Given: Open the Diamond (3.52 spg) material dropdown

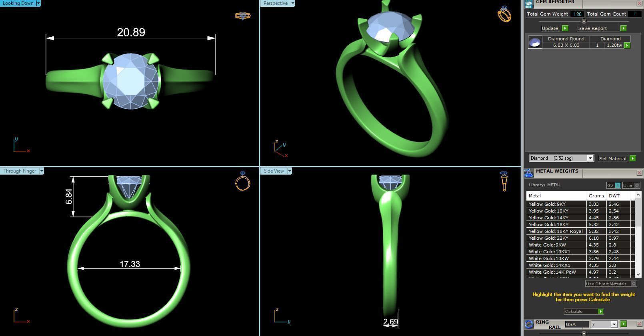Looking at the screenshot, I should point(590,158).
